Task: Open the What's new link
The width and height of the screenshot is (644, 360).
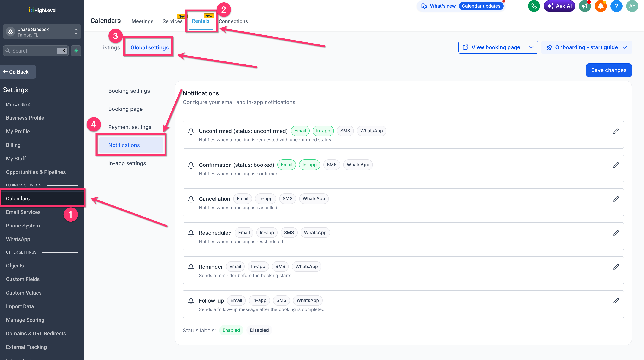Action: (x=443, y=6)
